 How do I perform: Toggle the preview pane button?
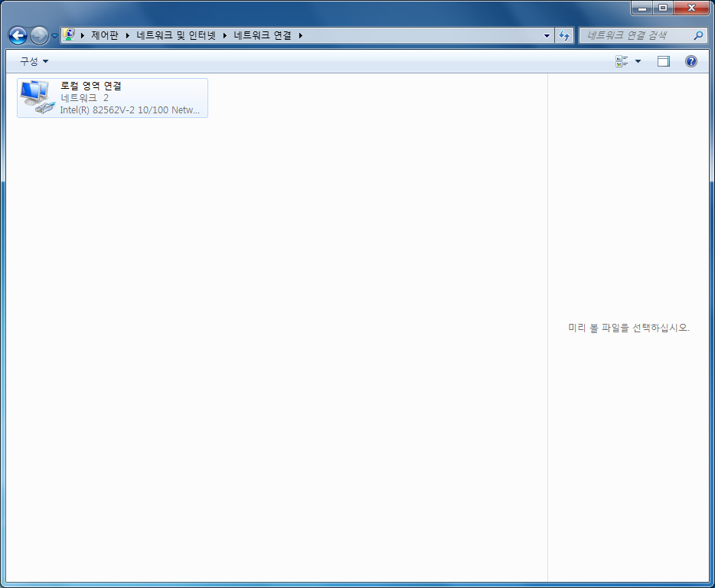664,61
